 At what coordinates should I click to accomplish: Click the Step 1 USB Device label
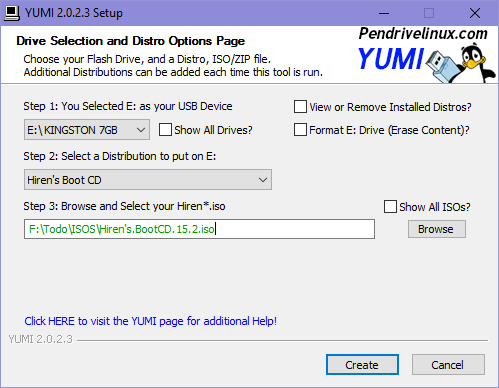128,106
